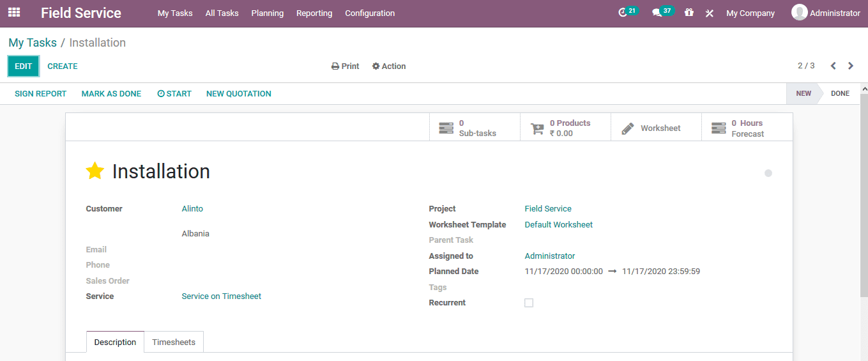Go to previous record arrow
The width and height of the screenshot is (868, 361).
[834, 66]
